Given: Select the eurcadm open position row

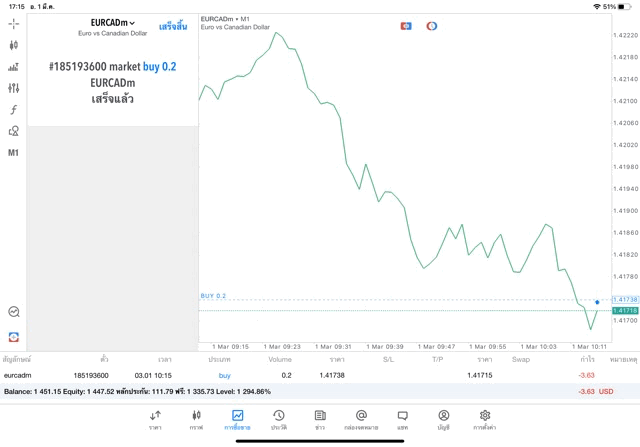Looking at the screenshot, I should pos(300,375).
